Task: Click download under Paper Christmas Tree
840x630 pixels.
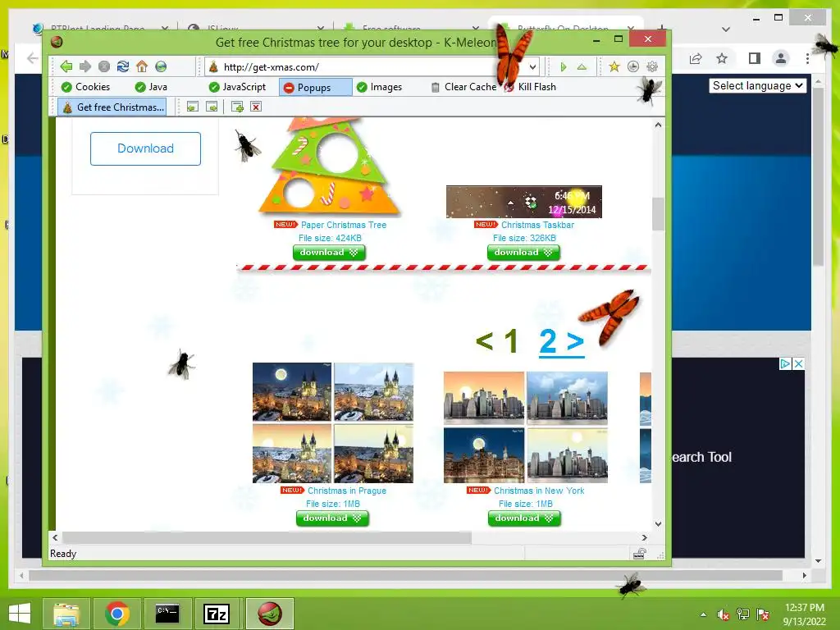Action: click(x=329, y=253)
